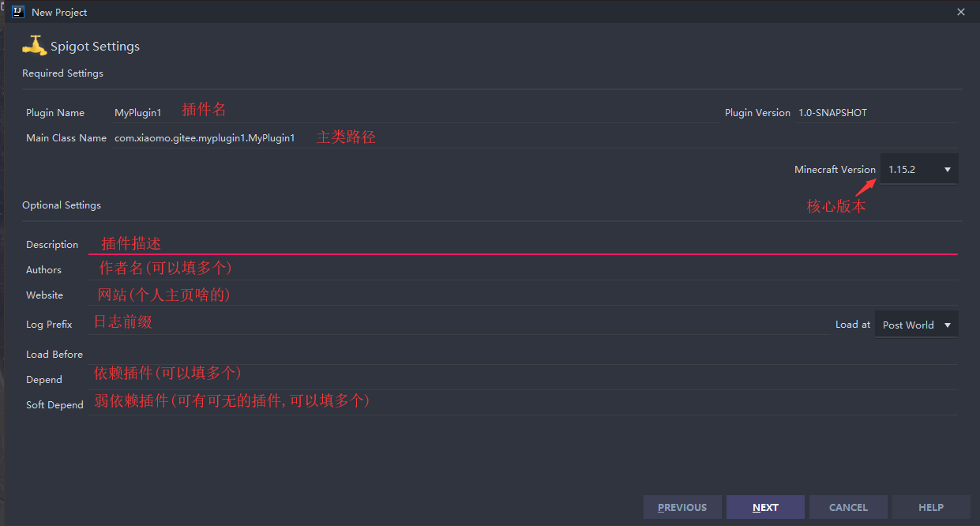
Task: Click the Authors input field
Action: click(474, 269)
